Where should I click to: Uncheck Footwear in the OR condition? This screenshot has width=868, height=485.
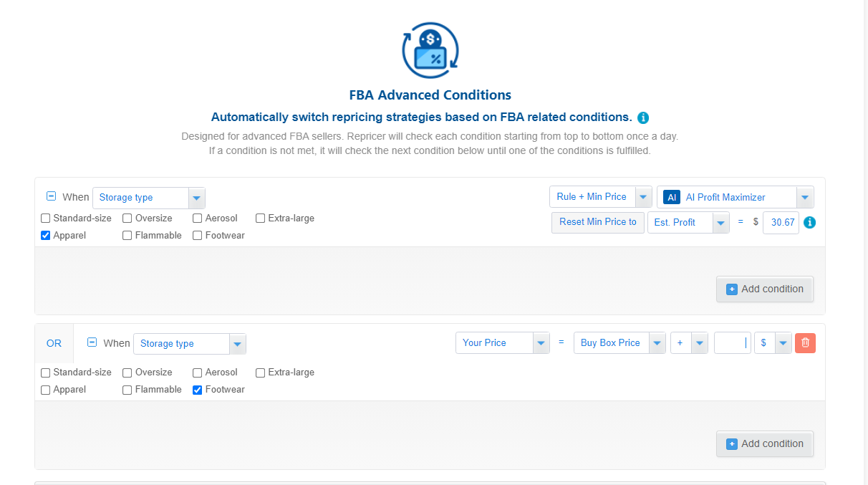tap(198, 390)
